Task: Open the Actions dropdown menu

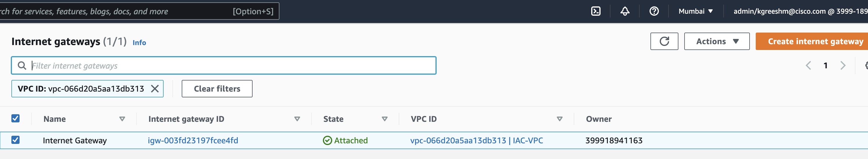Action: (x=717, y=41)
